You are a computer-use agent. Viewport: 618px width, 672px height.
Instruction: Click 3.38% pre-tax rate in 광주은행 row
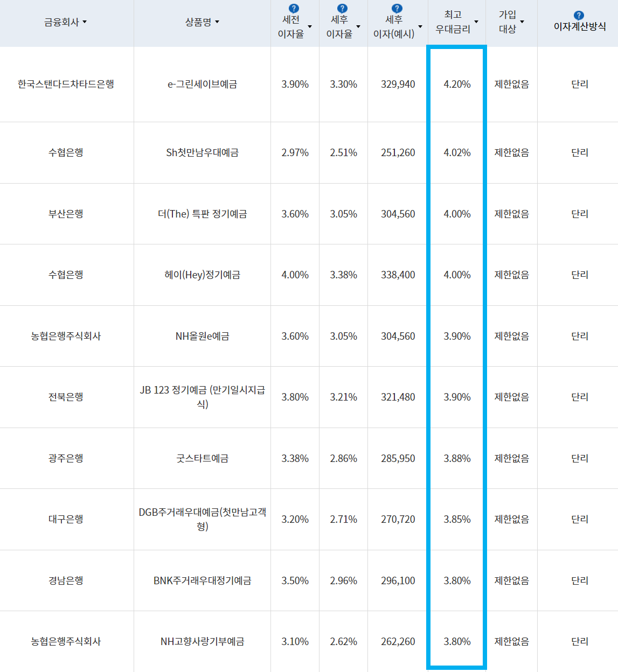pyautogui.click(x=295, y=458)
